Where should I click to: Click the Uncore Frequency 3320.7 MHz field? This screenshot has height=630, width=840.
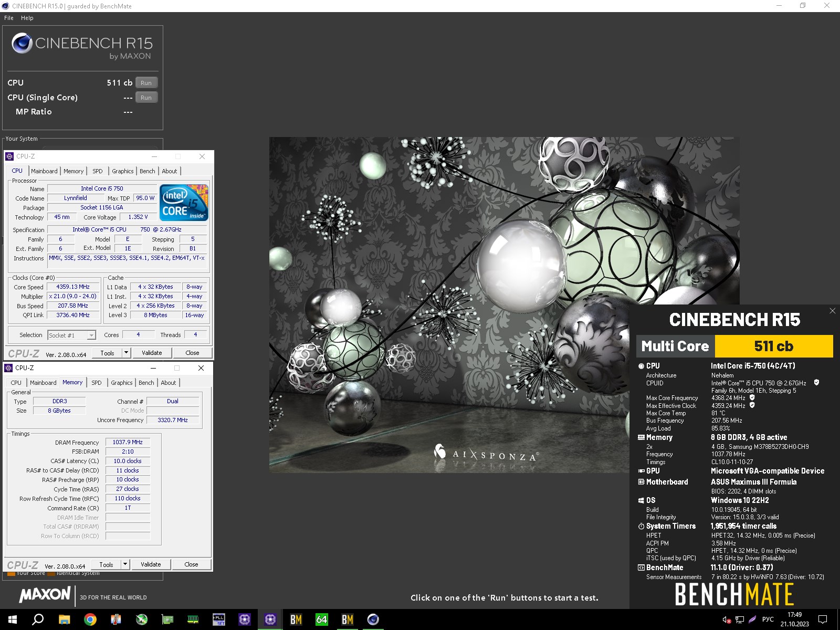tap(173, 420)
